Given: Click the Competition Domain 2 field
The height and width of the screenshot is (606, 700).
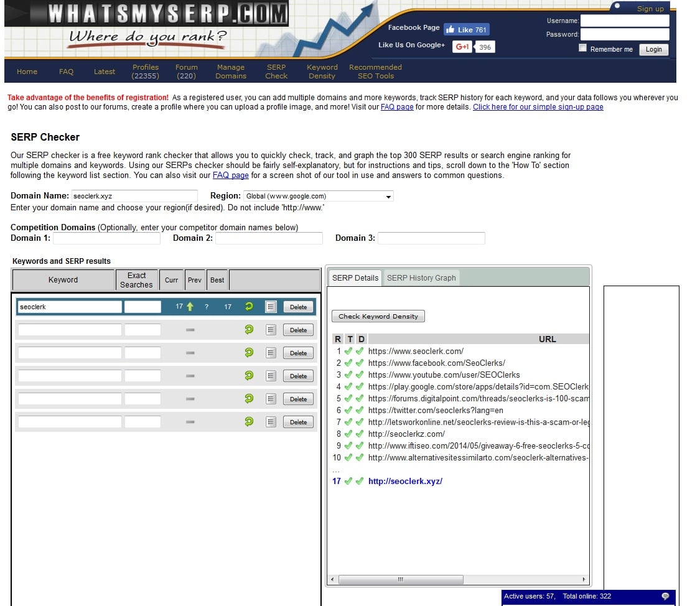Looking at the screenshot, I should [x=269, y=238].
